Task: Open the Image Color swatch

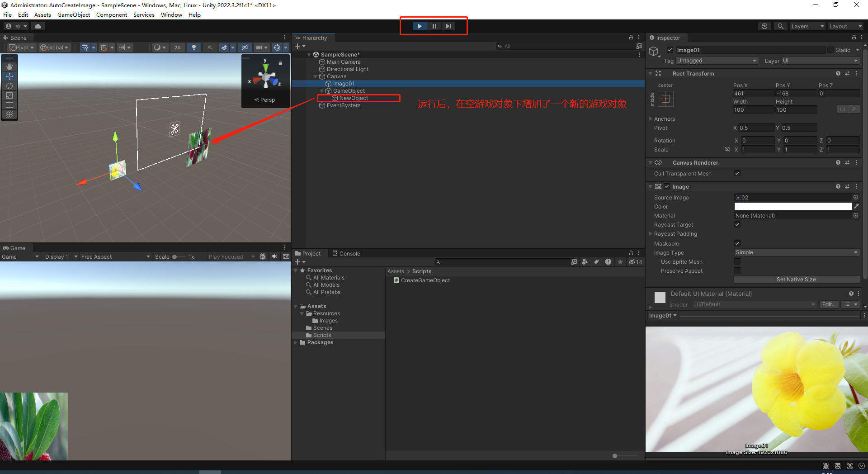Action: click(793, 206)
